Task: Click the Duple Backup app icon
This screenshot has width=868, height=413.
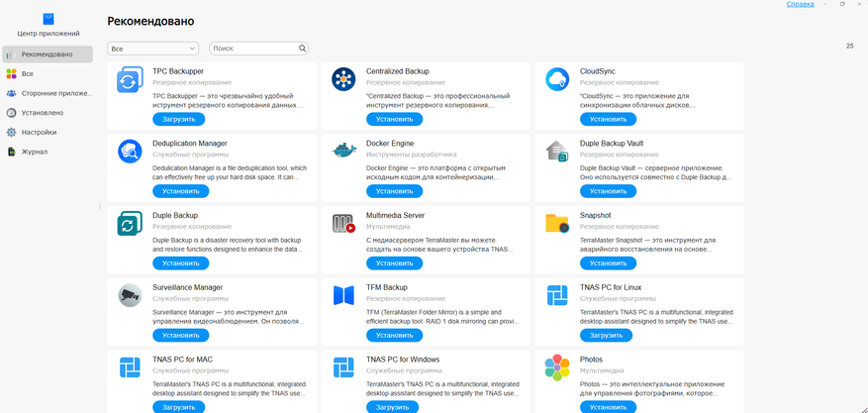Action: (x=130, y=223)
